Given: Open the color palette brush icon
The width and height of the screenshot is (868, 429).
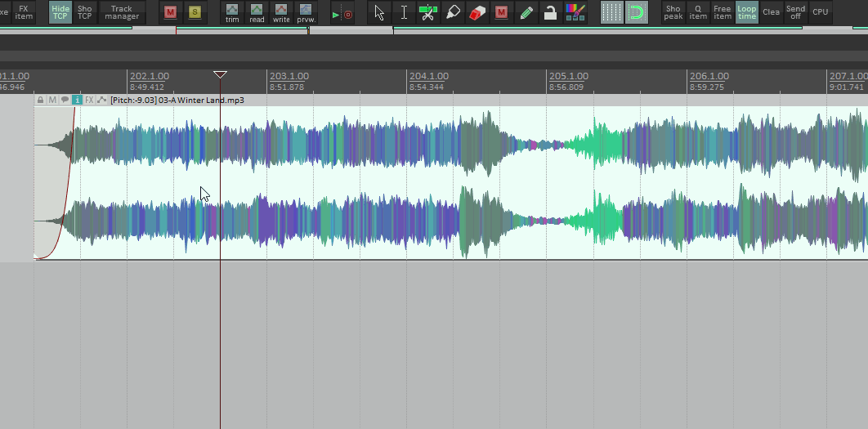Looking at the screenshot, I should point(575,12).
